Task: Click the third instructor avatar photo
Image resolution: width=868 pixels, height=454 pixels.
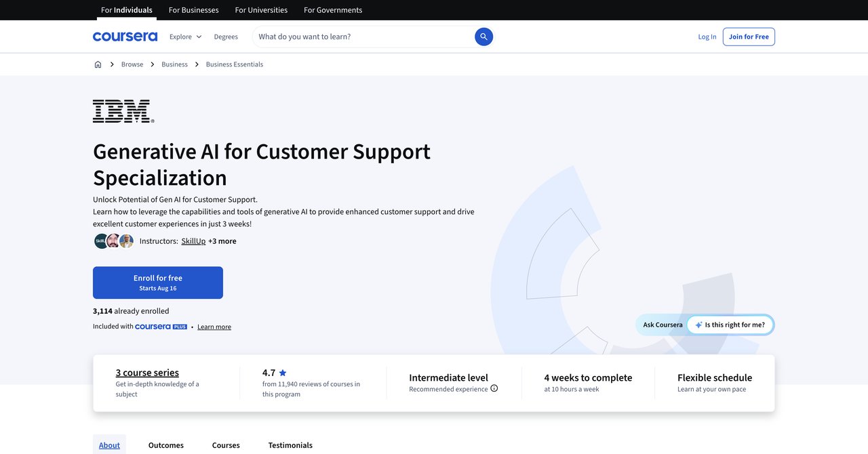Action: [x=126, y=241]
